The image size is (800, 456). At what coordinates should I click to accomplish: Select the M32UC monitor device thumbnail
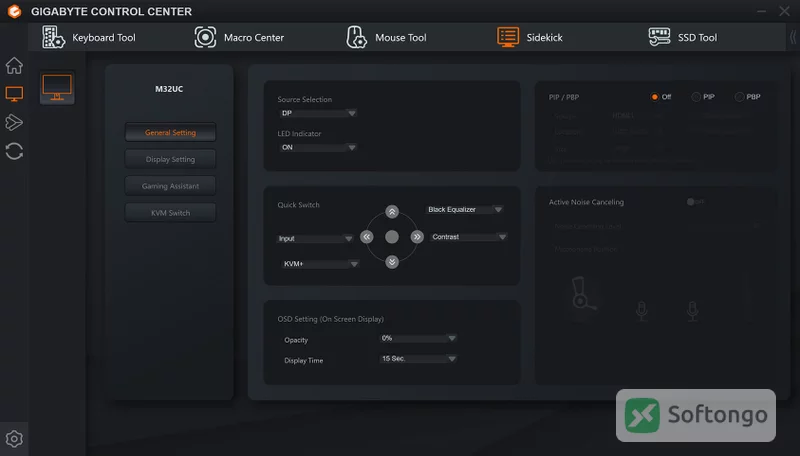57,88
